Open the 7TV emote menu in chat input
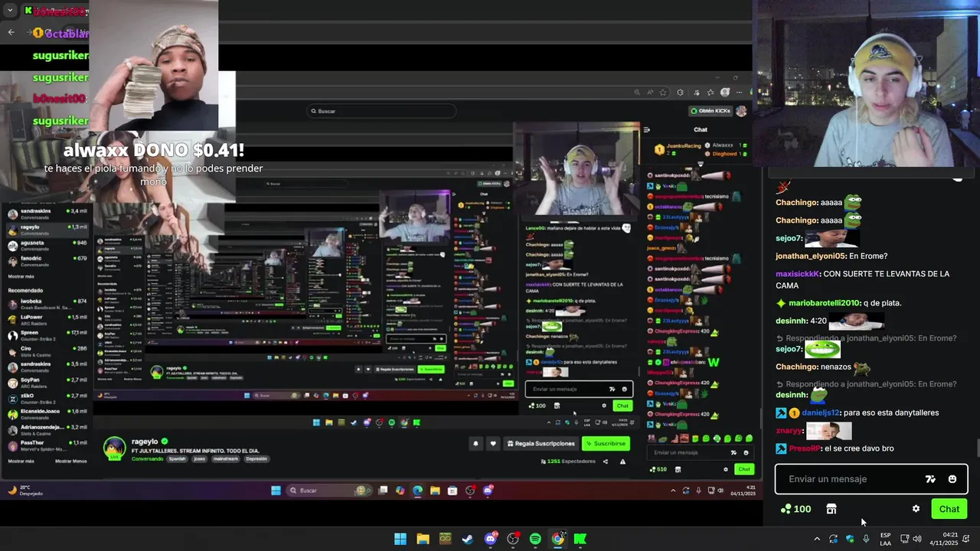 [x=930, y=479]
